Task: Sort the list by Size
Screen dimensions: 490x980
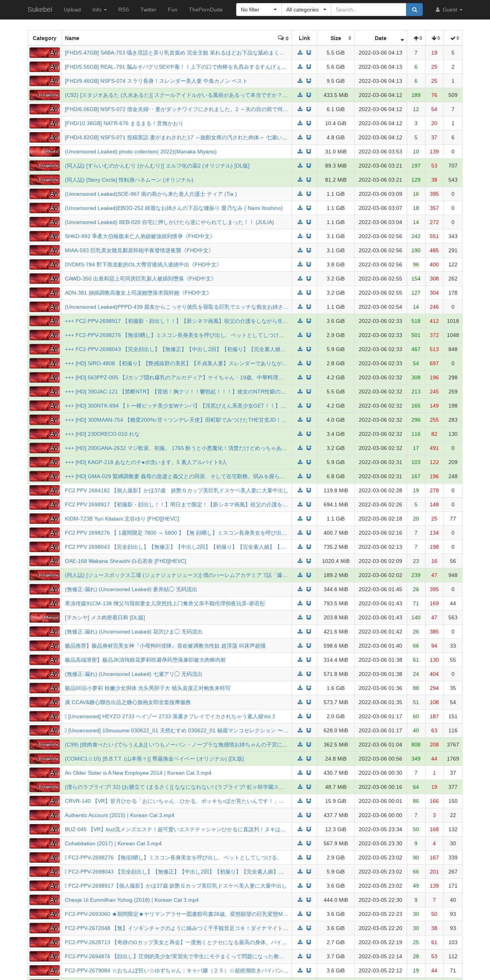Action: click(336, 38)
